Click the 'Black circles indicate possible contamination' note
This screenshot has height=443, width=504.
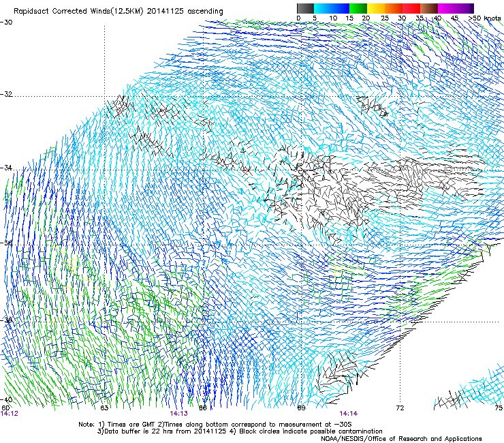point(311,431)
